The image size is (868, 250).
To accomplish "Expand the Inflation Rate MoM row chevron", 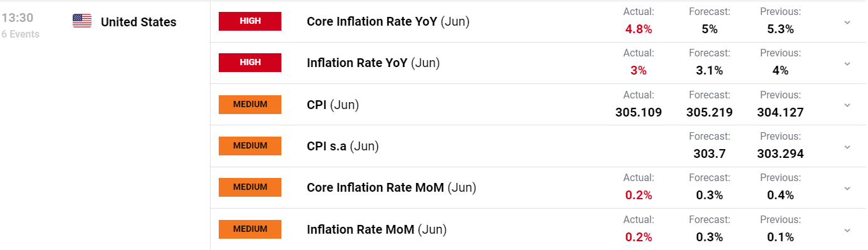I will pyautogui.click(x=847, y=230).
